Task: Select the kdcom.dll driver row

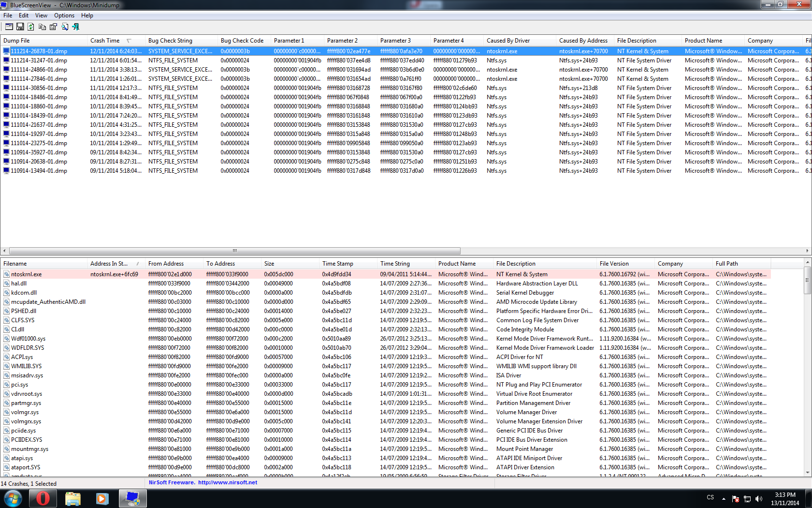Action: 386,293
